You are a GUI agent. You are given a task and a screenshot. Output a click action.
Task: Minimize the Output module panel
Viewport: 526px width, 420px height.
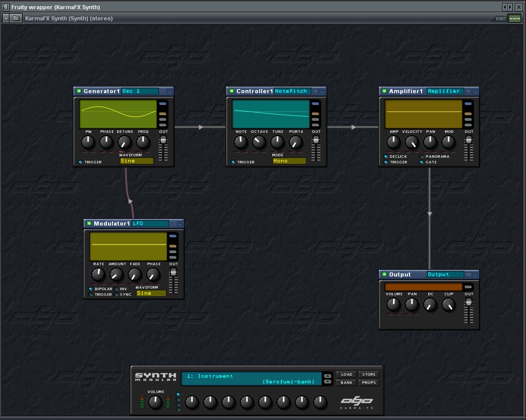pos(475,274)
